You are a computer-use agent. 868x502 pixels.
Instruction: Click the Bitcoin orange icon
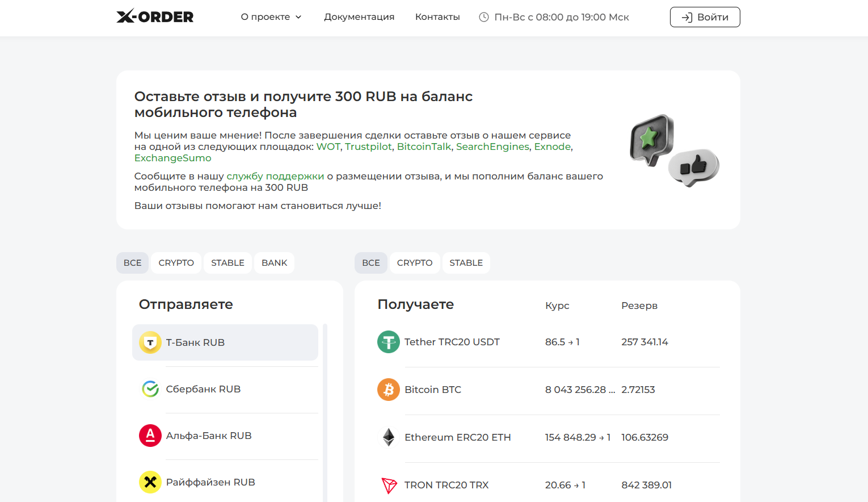389,390
